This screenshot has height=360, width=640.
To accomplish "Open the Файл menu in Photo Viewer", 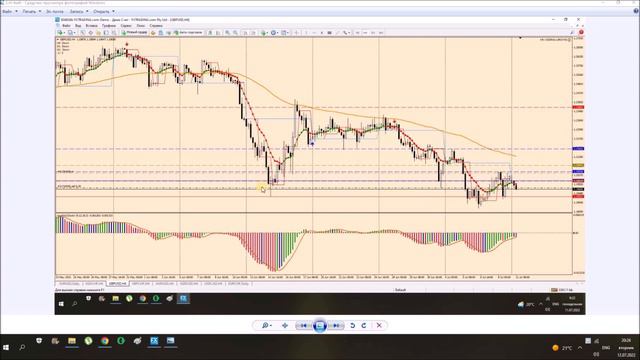I will [9, 11].
